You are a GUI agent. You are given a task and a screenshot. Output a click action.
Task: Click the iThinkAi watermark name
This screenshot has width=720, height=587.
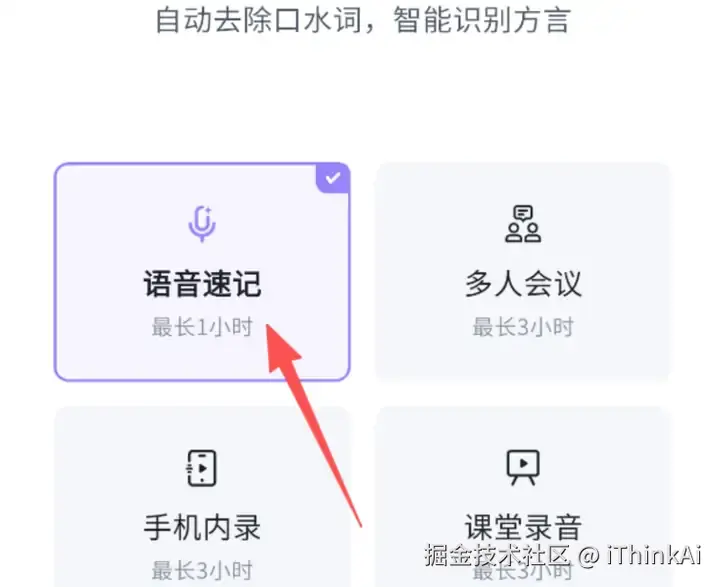653,555
